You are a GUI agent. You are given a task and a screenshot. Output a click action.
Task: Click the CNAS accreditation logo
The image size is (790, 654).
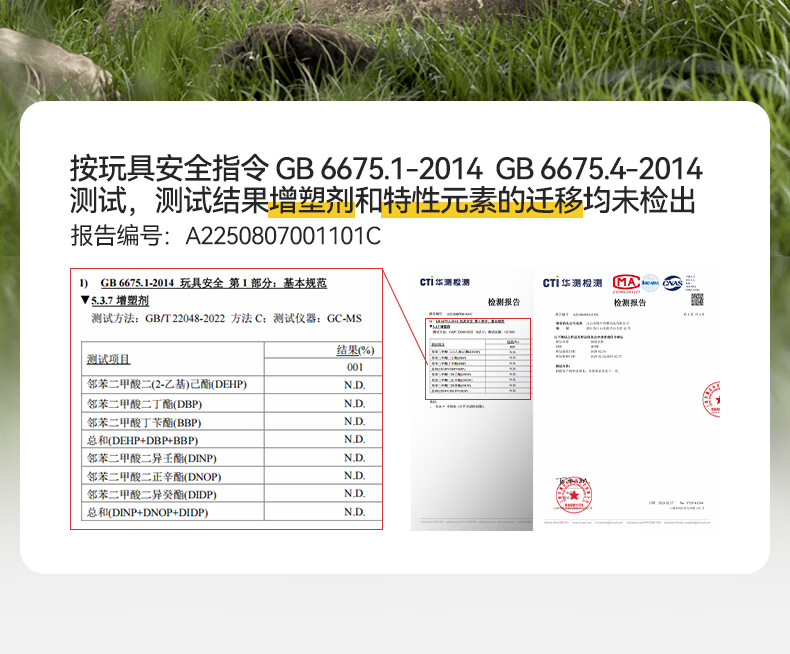(673, 283)
